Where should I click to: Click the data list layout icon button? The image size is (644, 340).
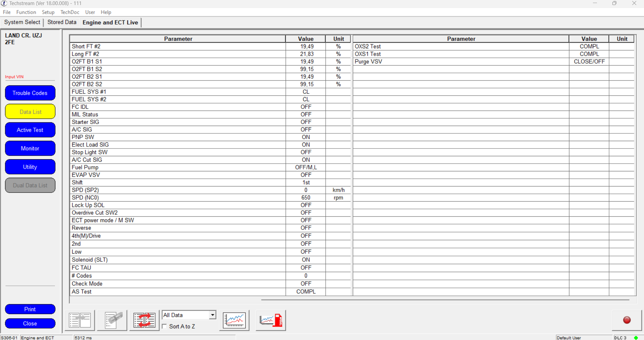[80, 320]
